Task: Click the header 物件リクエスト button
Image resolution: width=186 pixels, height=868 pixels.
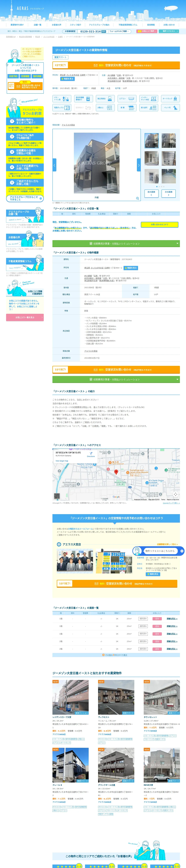Action: tap(169, 31)
